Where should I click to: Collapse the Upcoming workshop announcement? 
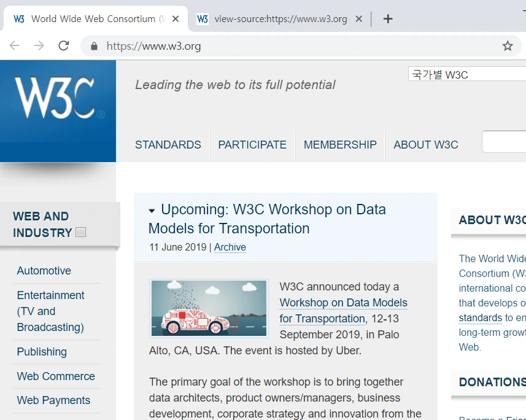coord(152,210)
